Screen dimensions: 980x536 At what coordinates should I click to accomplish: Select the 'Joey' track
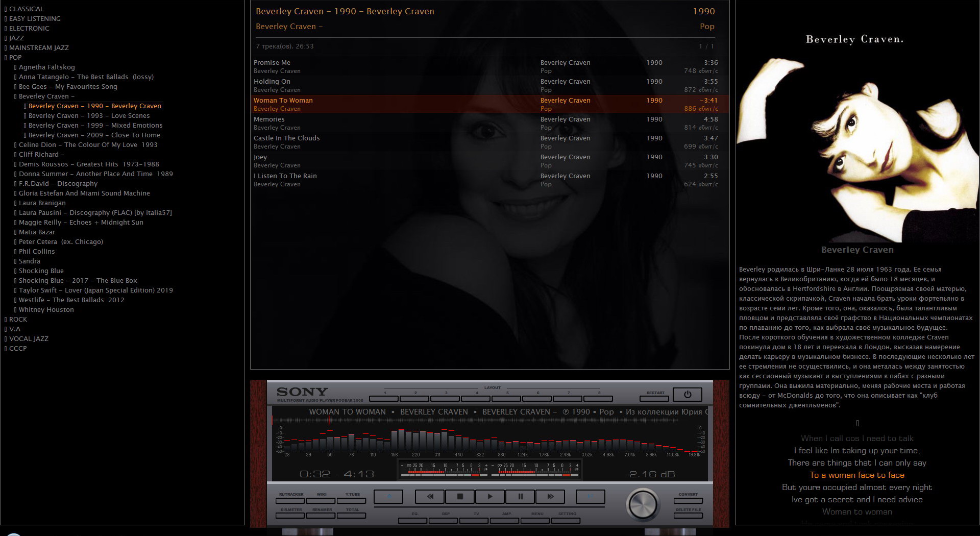click(489, 161)
